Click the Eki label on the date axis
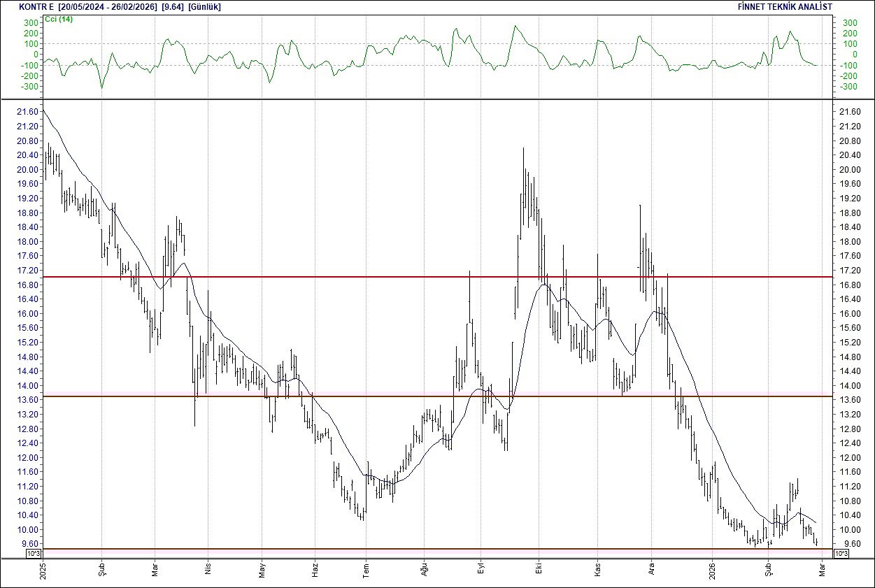The height and width of the screenshot is (588, 875). point(539,568)
